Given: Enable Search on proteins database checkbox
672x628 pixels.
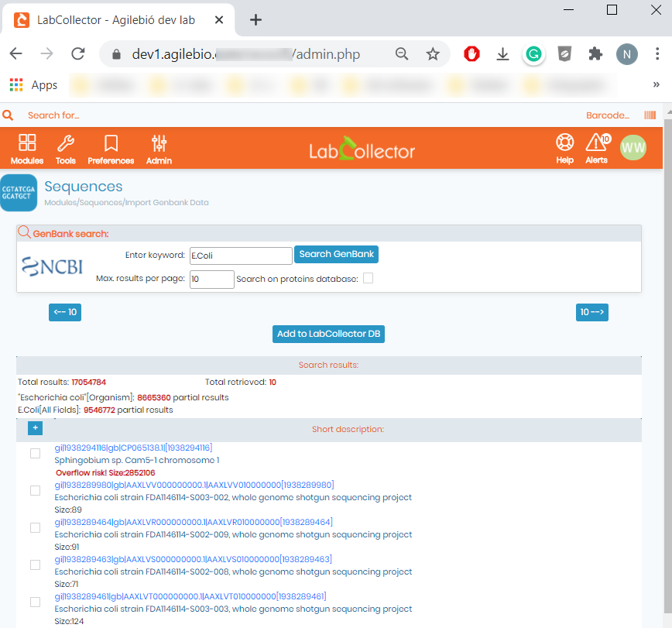Looking at the screenshot, I should pos(369,278).
